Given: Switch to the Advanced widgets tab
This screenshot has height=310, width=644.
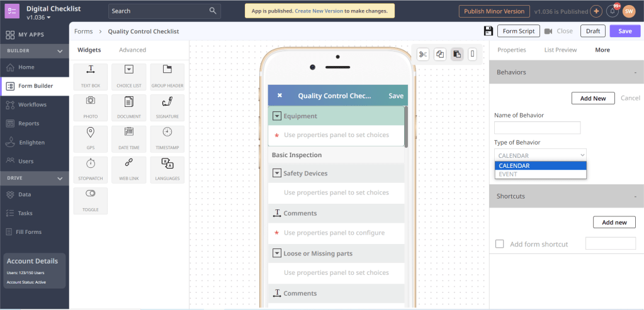Looking at the screenshot, I should pos(132,50).
